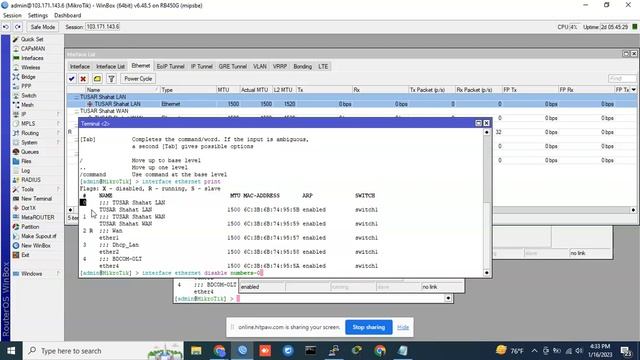Undo with the back arrow in WinBox toolbar
The width and height of the screenshot is (640, 360).
coord(6,27)
